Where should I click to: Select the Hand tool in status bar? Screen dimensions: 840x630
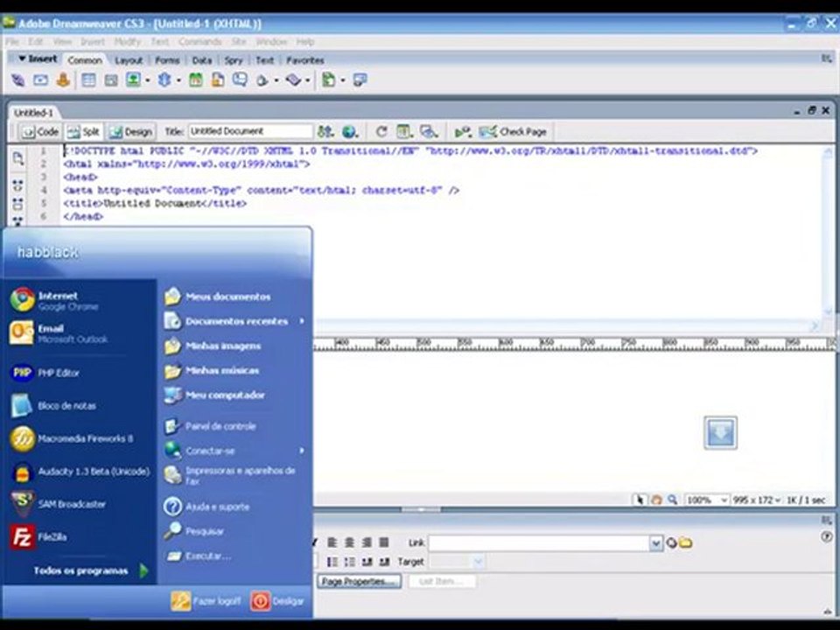point(656,500)
